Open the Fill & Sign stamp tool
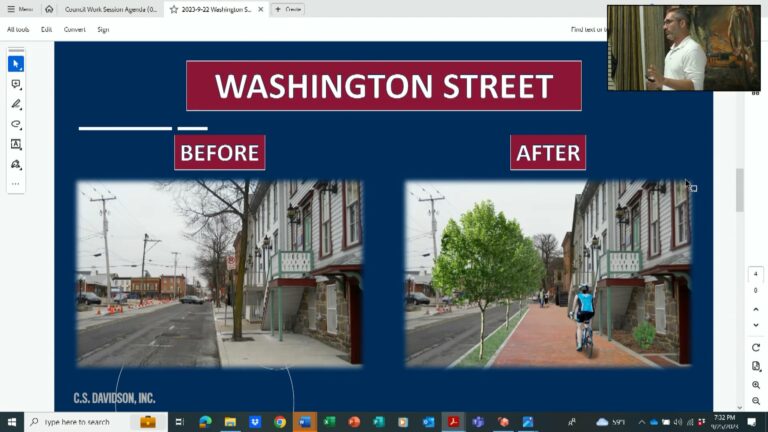 [x=16, y=164]
